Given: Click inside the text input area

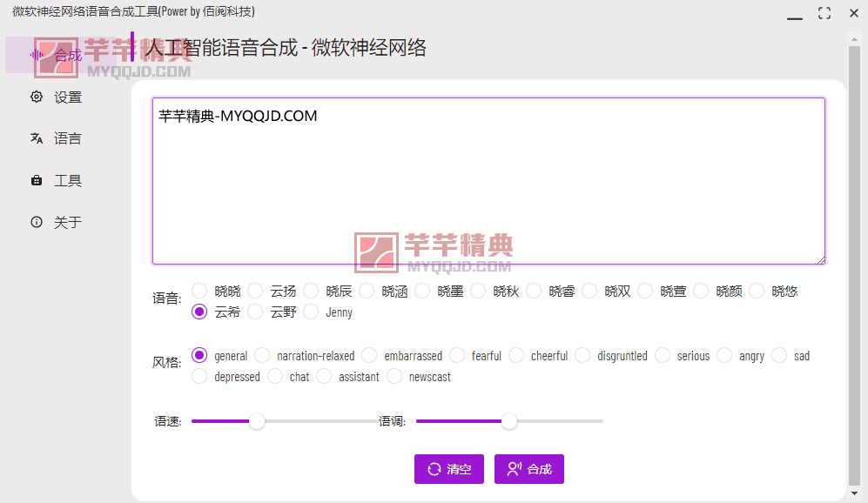Looking at the screenshot, I should (x=488, y=181).
